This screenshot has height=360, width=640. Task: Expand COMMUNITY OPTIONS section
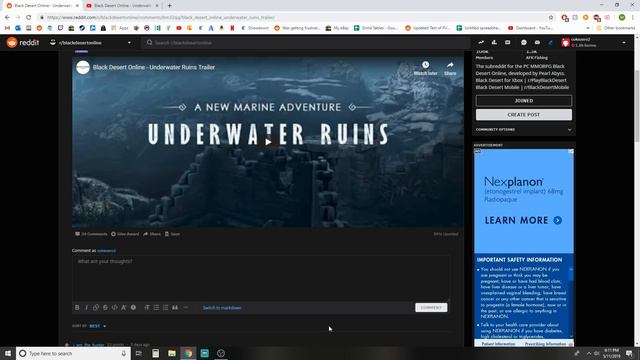tap(524, 130)
